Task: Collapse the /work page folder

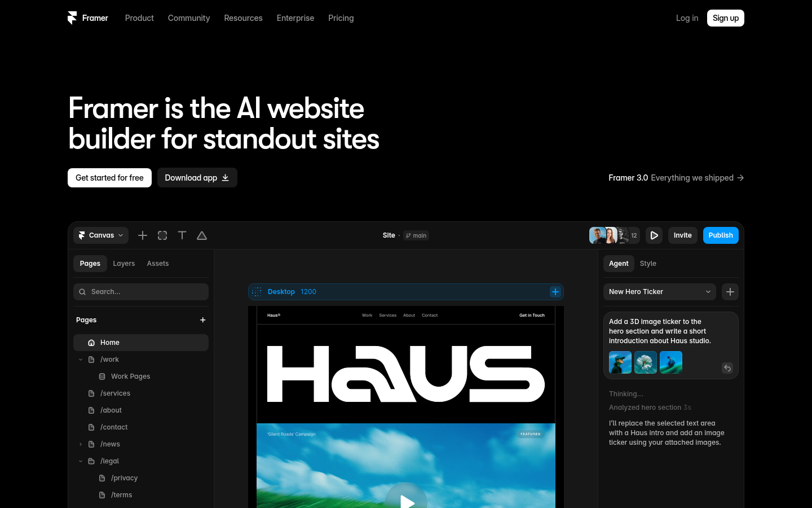Action: [x=81, y=360]
